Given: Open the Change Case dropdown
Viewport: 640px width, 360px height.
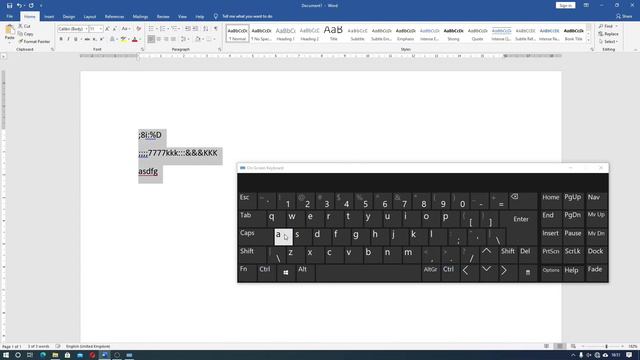Looking at the screenshot, I should 125,29.
